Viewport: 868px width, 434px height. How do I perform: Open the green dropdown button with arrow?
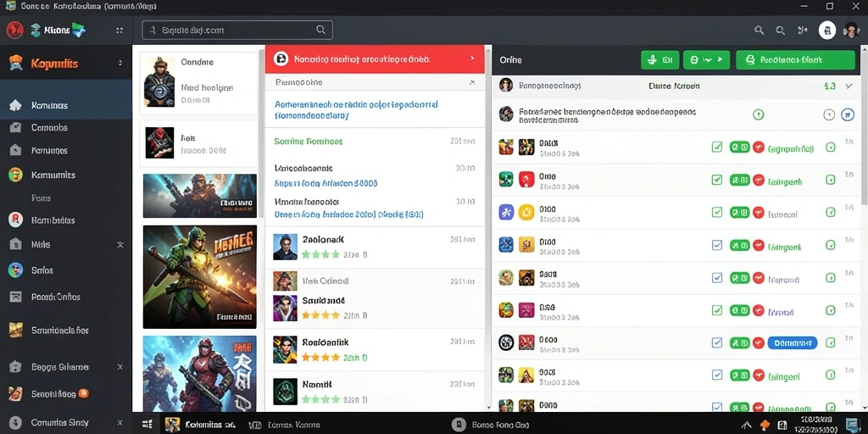[x=706, y=60]
